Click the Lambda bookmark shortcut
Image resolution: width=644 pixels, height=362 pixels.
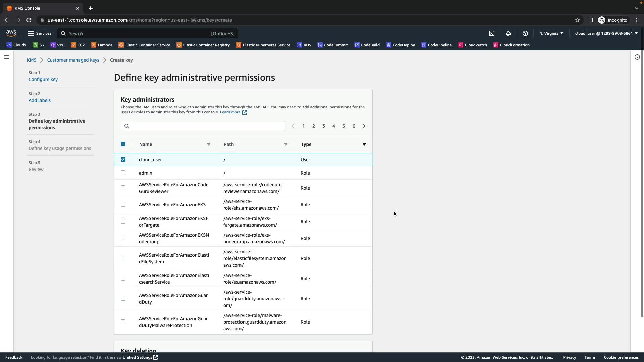(102, 45)
